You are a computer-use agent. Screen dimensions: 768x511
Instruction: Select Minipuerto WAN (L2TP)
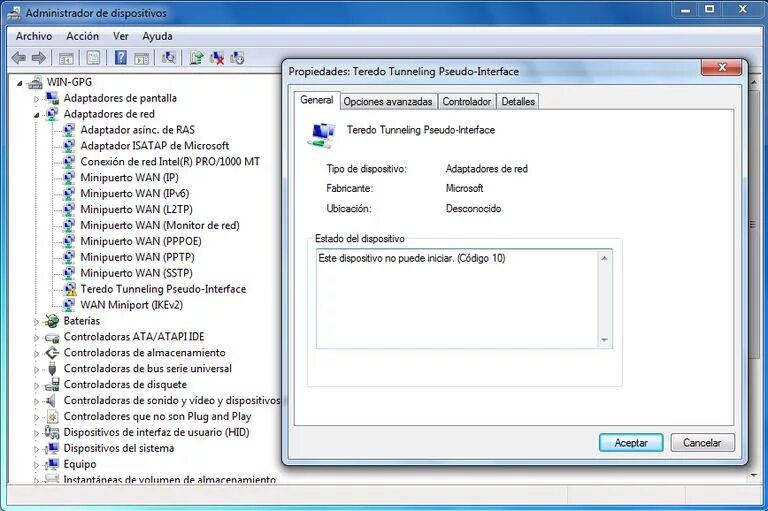pos(136,209)
